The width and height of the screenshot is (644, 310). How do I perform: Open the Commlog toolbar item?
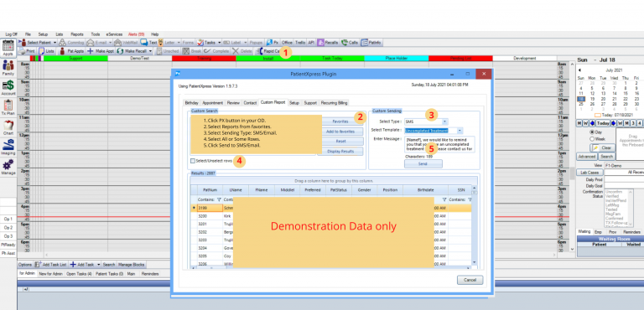(x=71, y=42)
